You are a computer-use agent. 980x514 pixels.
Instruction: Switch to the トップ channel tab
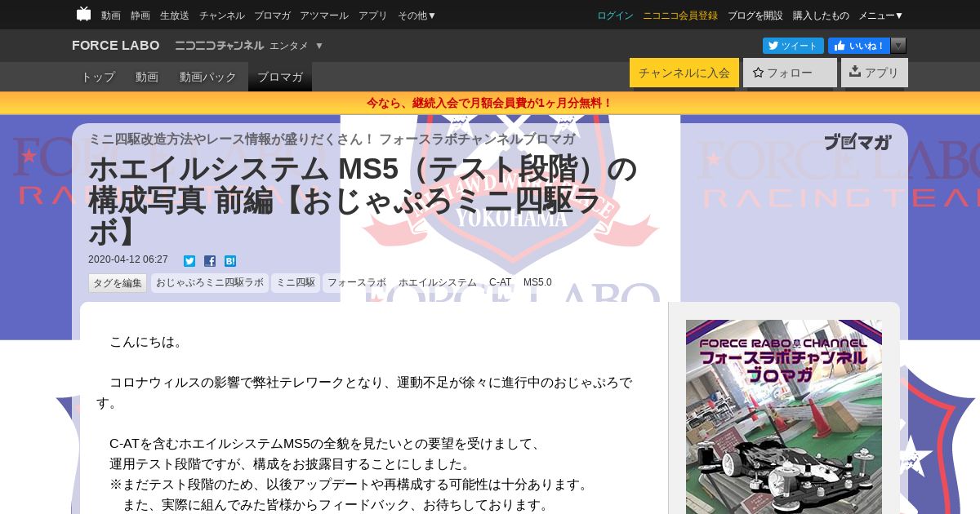pyautogui.click(x=98, y=77)
